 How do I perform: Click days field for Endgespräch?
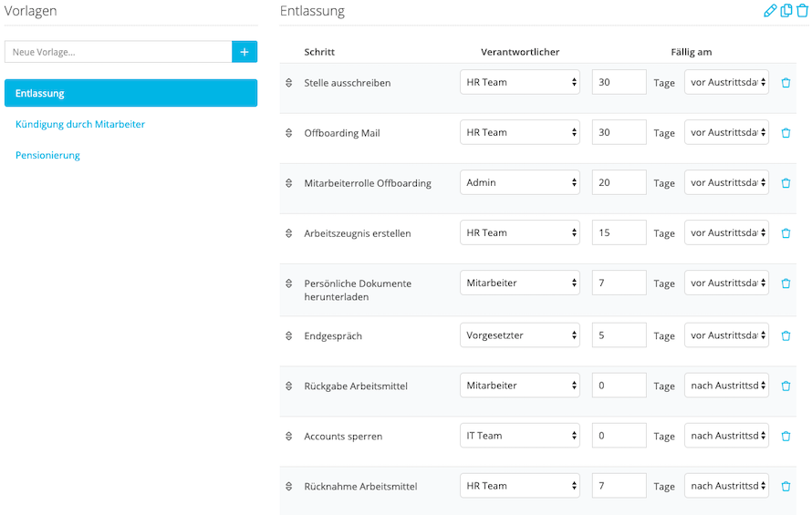[619, 335]
